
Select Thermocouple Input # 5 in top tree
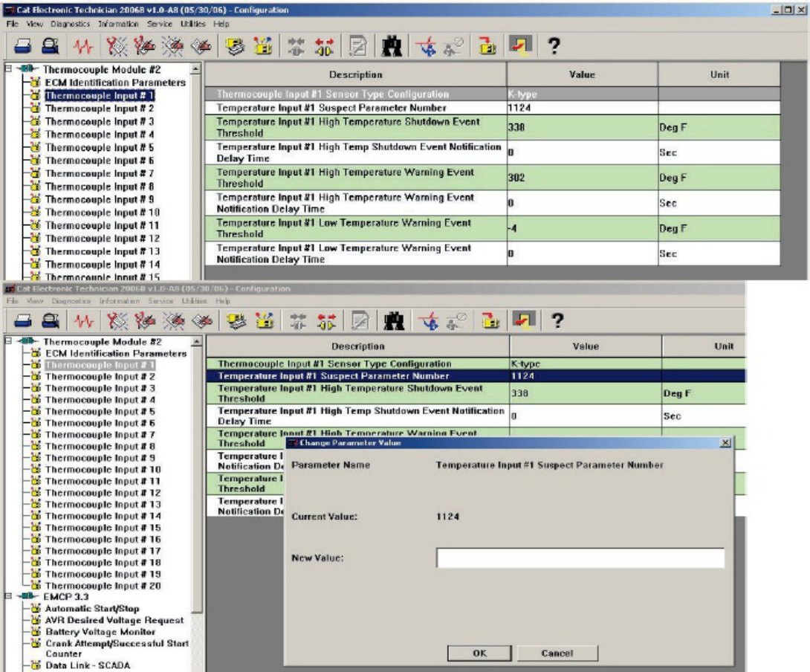click(99, 147)
